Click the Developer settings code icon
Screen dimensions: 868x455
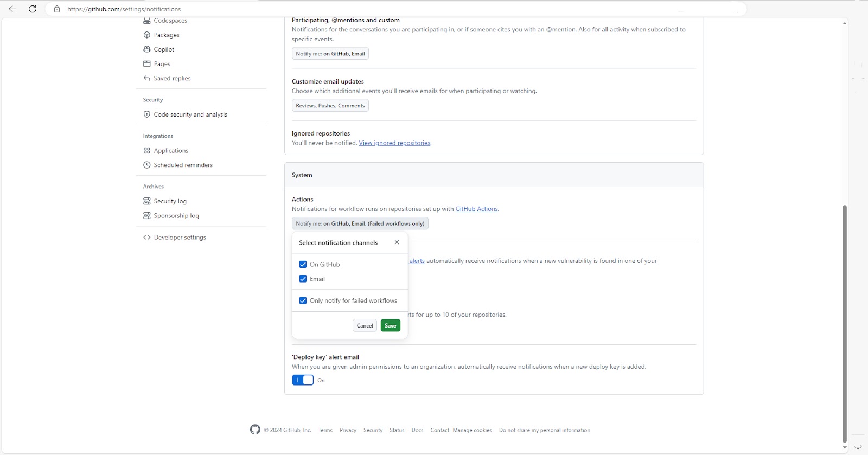[x=146, y=238]
